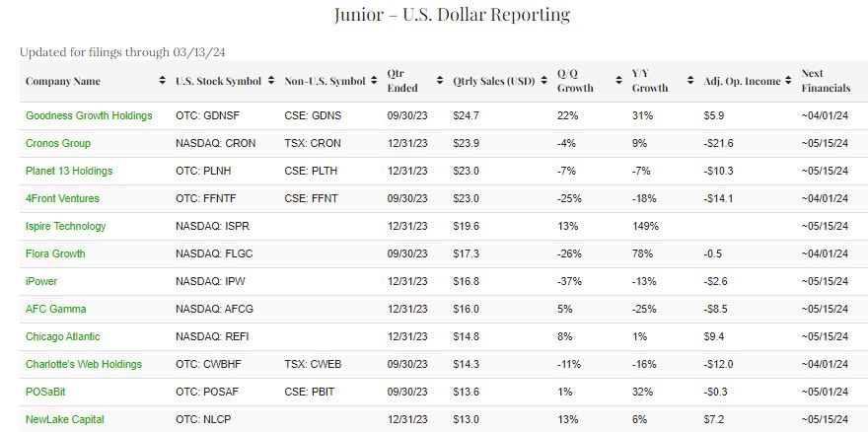Click the iPower company link
The width and height of the screenshot is (868, 432).
[x=41, y=281]
